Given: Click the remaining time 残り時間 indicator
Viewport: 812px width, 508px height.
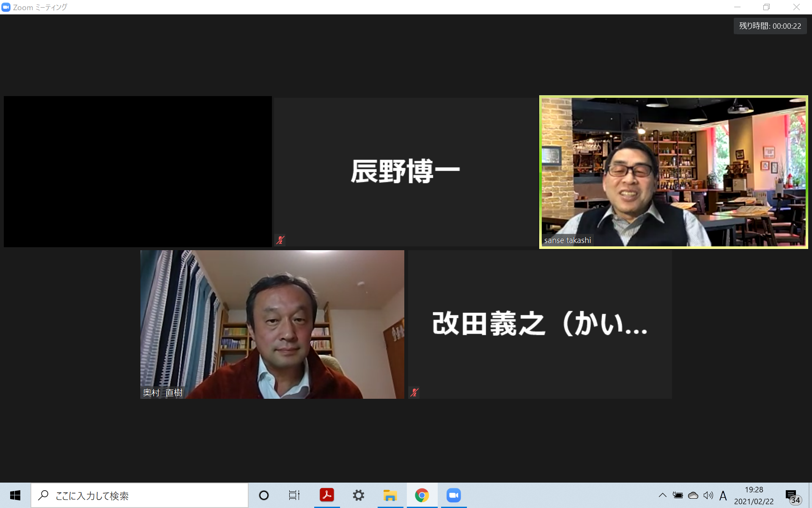Looking at the screenshot, I should pos(770,26).
